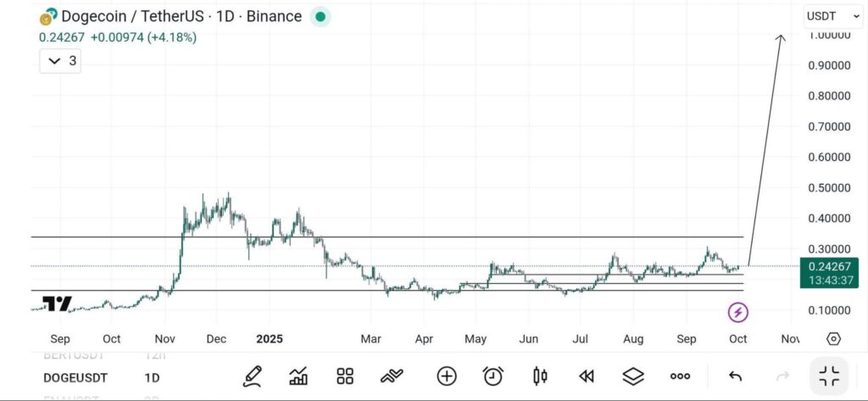Viewport: 868px width, 401px height.
Task: Click the 1D interval selector in the bottom bar
Action: pyautogui.click(x=153, y=377)
